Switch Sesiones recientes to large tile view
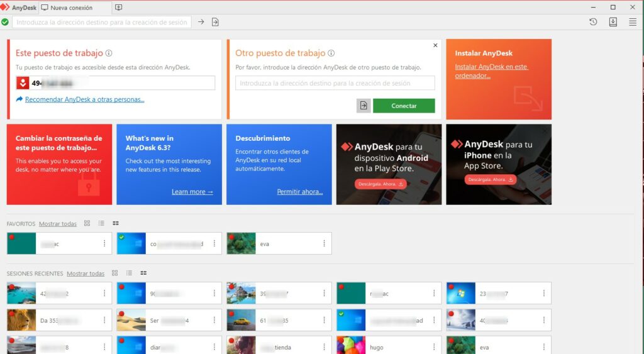The height and width of the screenshot is (354, 644). pyautogui.click(x=115, y=273)
